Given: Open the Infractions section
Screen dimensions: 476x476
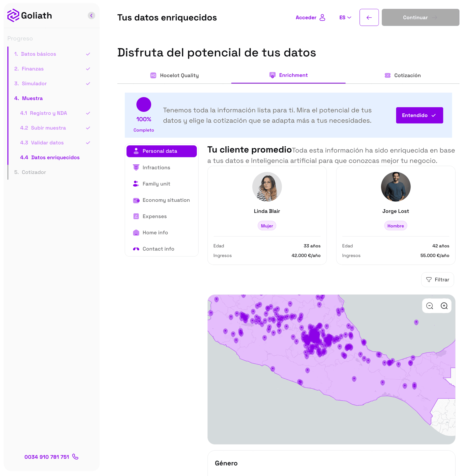Looking at the screenshot, I should [x=156, y=167].
